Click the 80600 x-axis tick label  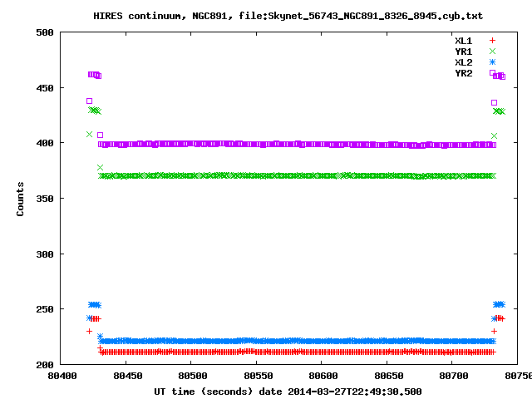pos(323,376)
